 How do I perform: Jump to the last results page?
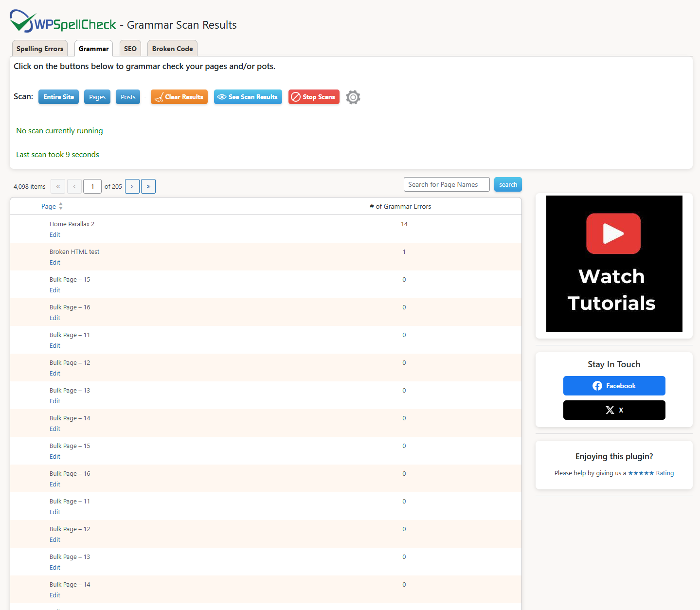148,186
